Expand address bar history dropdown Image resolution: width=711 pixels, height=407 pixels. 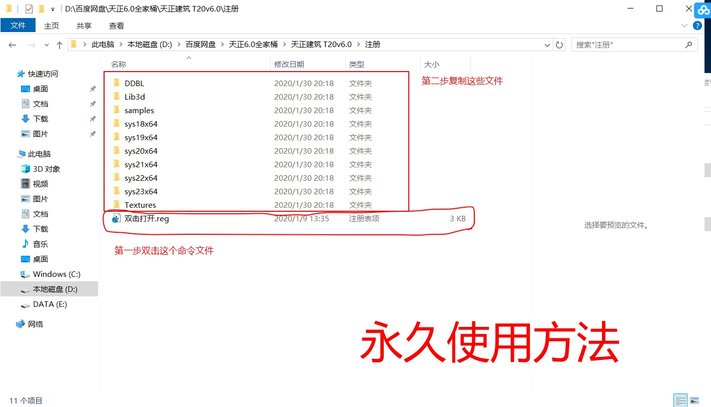(x=547, y=45)
